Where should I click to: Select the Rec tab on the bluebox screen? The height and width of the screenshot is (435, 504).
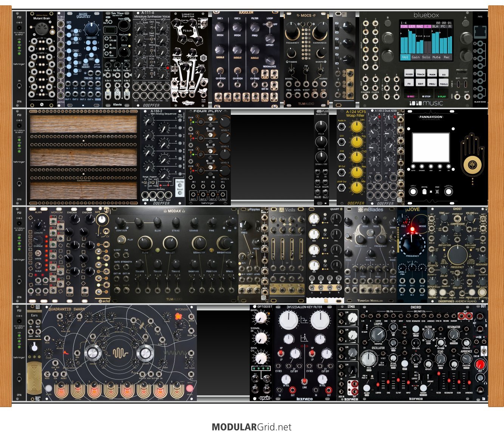tap(447, 57)
